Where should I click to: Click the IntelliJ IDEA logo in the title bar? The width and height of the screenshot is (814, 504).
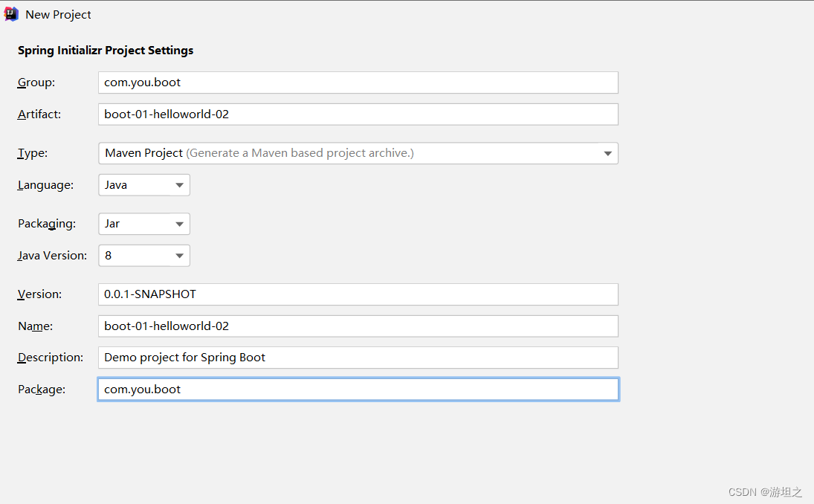click(x=10, y=13)
